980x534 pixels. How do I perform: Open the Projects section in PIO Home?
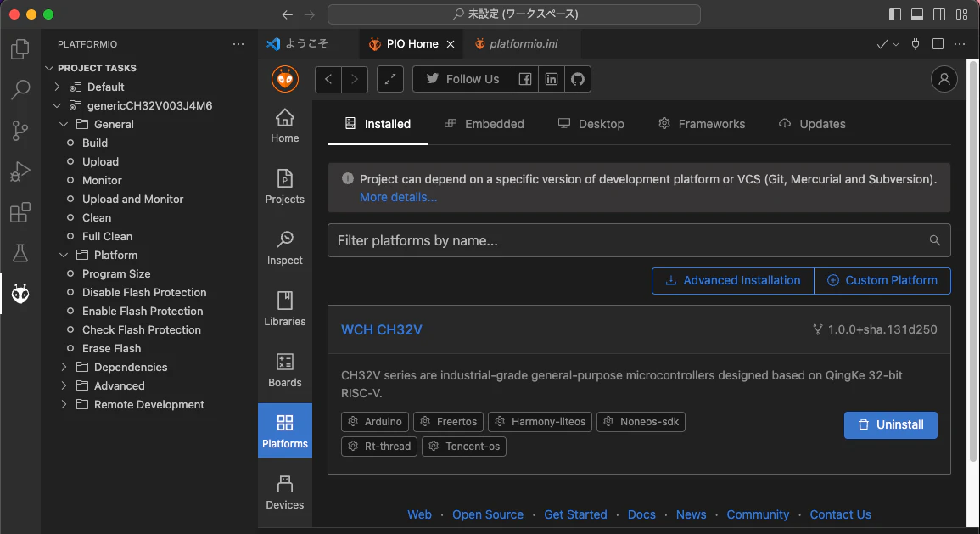[285, 187]
